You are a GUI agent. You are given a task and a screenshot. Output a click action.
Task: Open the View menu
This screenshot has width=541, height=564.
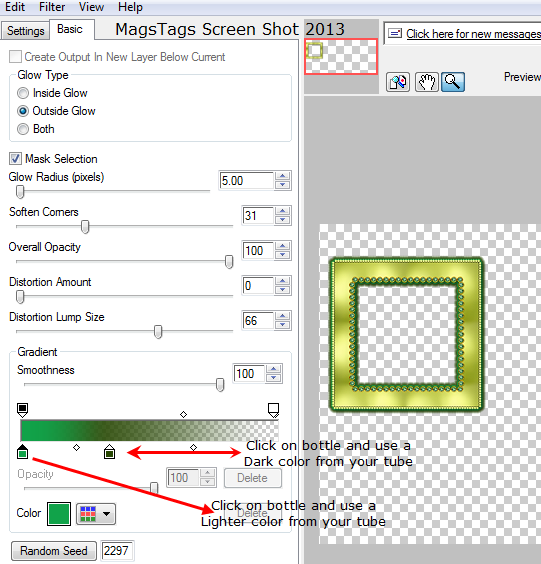91,7
